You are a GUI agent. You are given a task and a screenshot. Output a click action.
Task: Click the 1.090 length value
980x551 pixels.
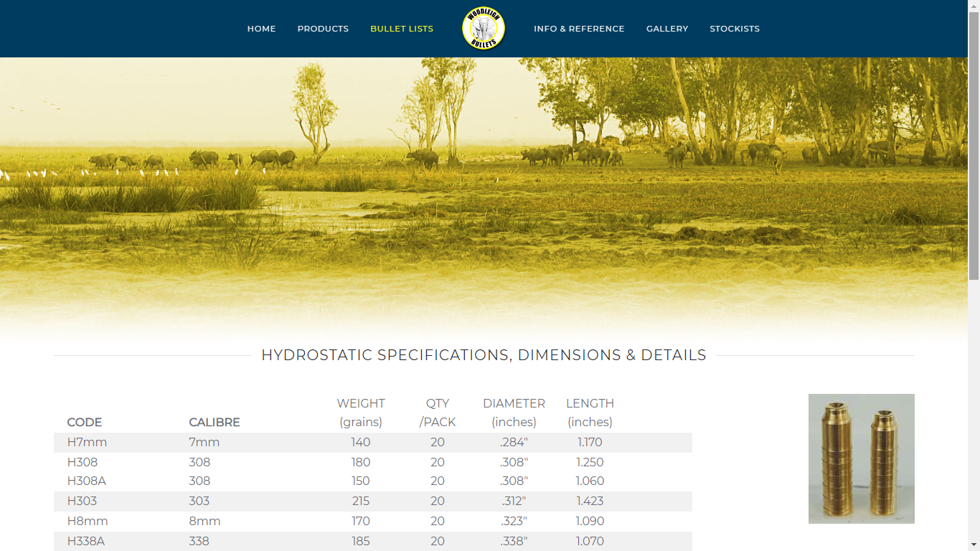click(590, 522)
